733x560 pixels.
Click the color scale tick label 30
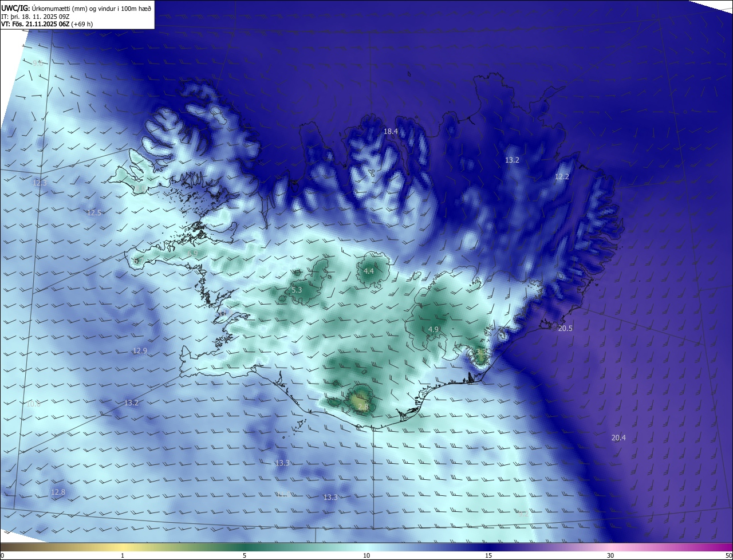tap(610, 555)
